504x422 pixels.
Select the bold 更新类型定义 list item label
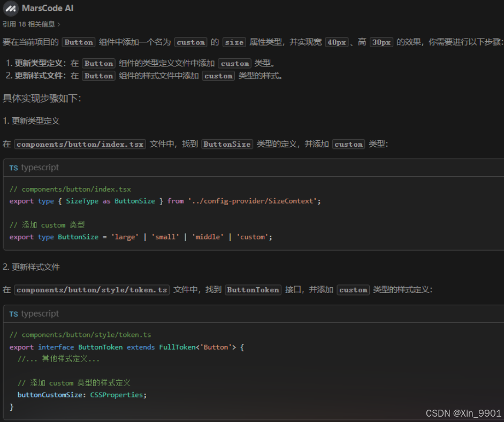pyautogui.click(x=38, y=63)
